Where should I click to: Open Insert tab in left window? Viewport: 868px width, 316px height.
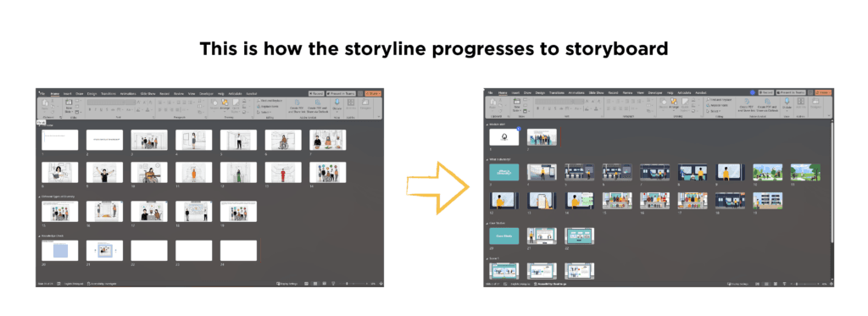[x=67, y=93]
